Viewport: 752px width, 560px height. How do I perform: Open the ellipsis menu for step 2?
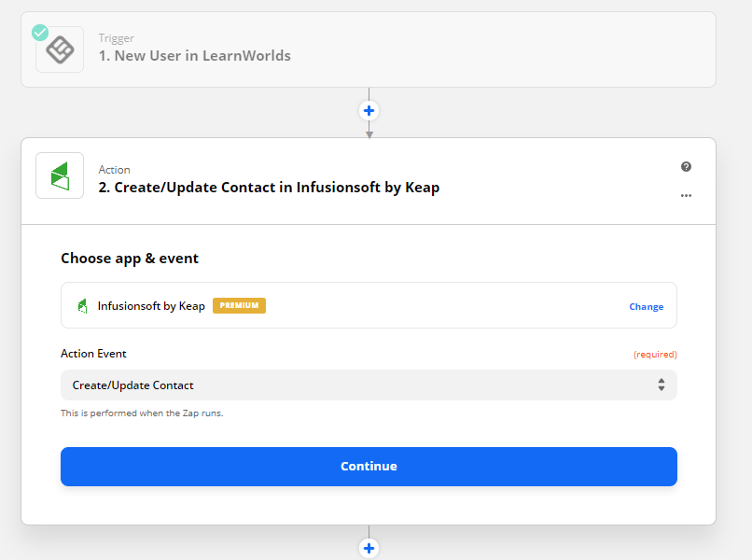[x=686, y=196]
